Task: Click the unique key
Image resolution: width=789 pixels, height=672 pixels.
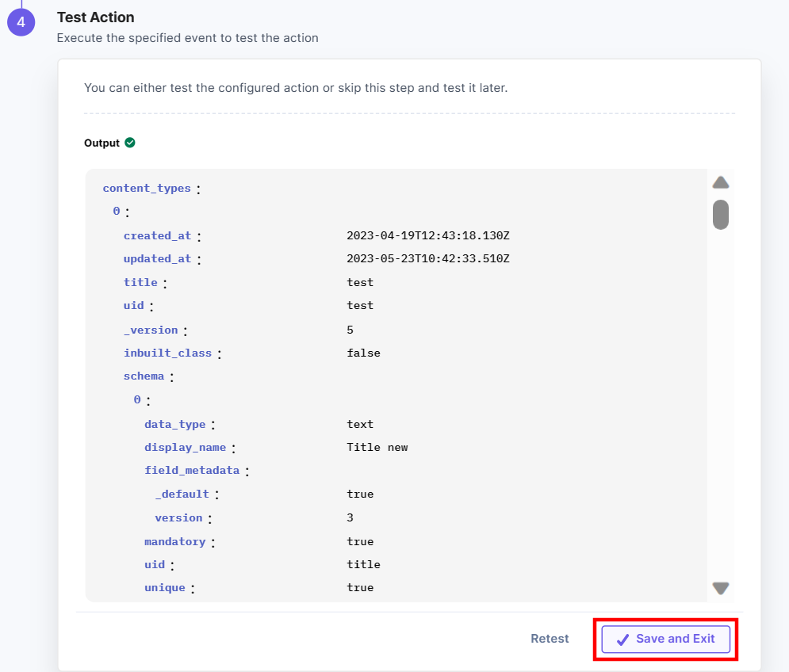Action: coord(165,588)
